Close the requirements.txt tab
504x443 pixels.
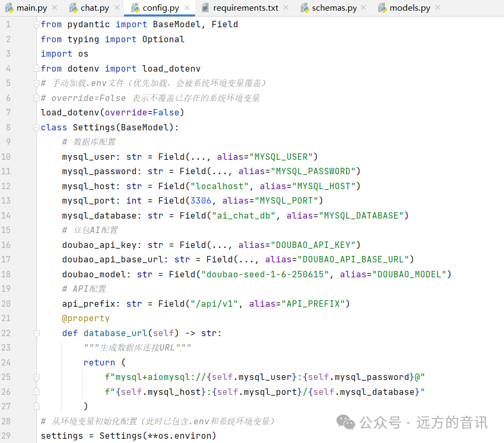click(x=286, y=7)
